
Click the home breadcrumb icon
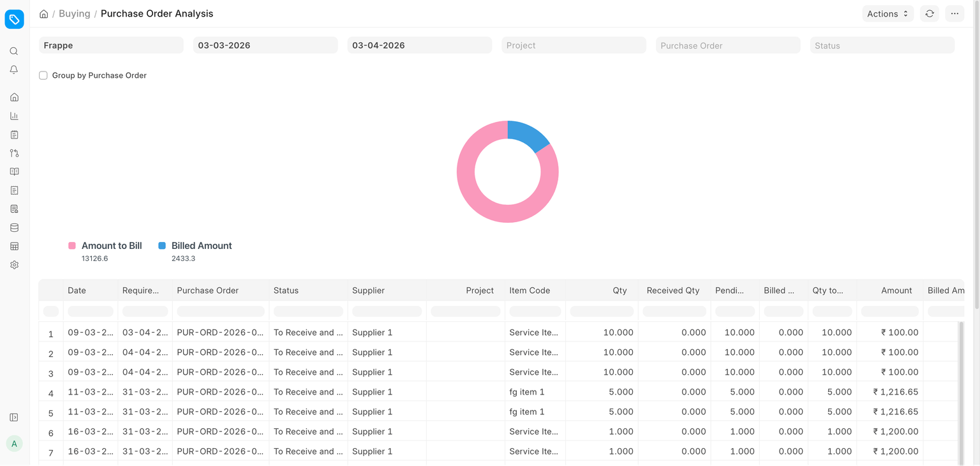(43, 14)
